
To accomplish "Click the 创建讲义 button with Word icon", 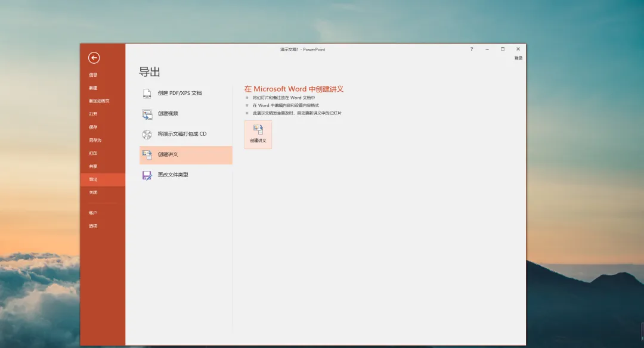I will click(x=258, y=135).
